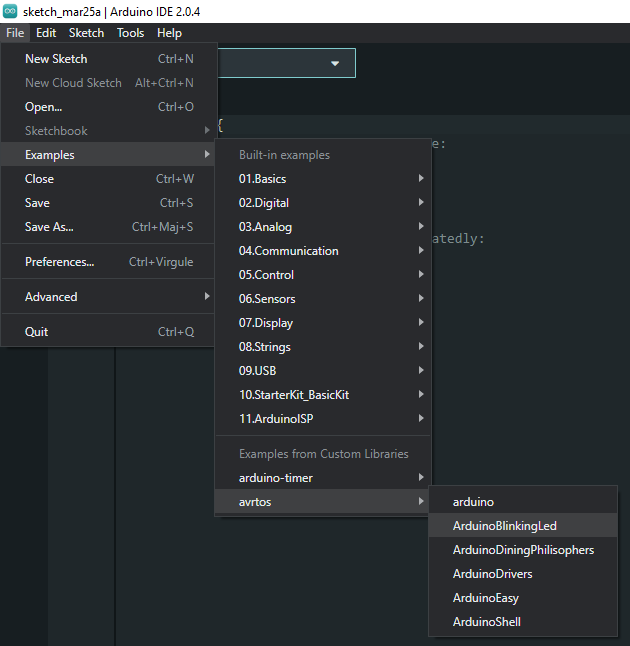Select Save in the File menu
The height and width of the screenshot is (646, 630).
click(x=109, y=203)
